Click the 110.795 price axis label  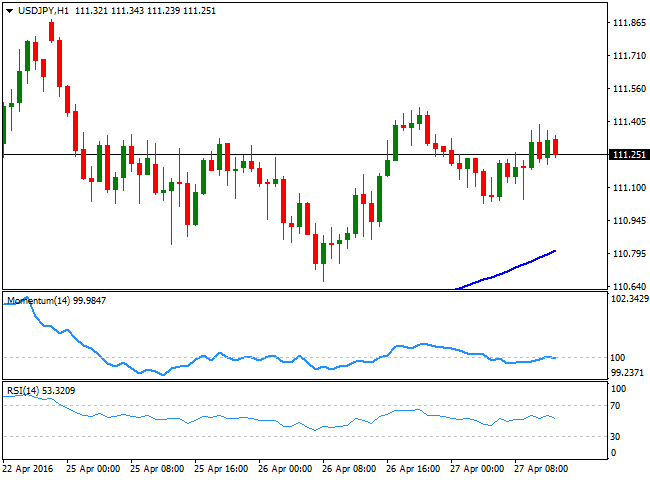tap(629, 253)
